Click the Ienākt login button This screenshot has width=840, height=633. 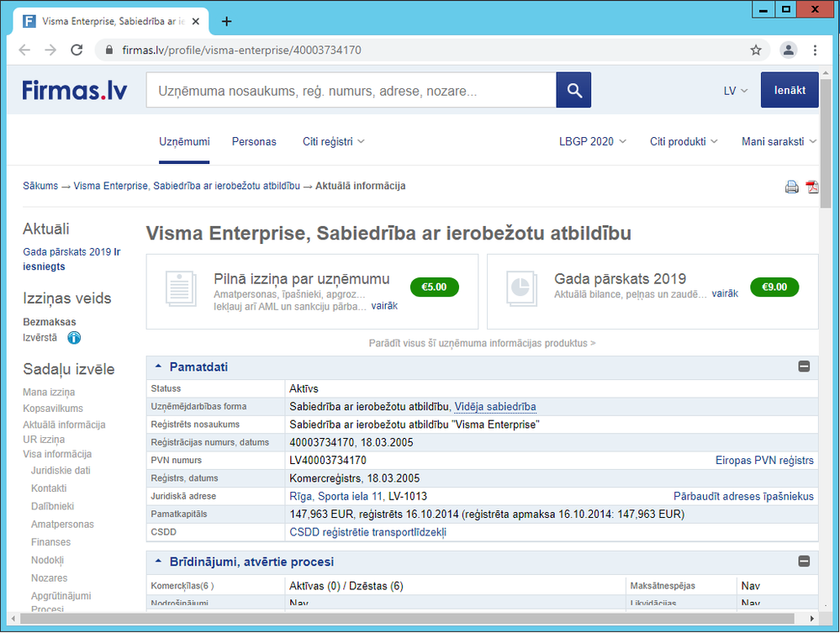coord(789,90)
